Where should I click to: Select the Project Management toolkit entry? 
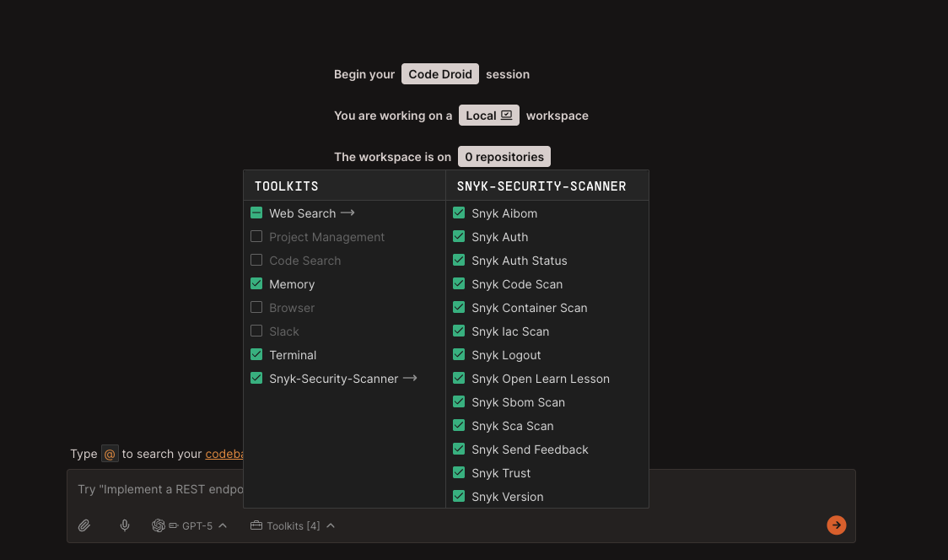[x=326, y=237]
